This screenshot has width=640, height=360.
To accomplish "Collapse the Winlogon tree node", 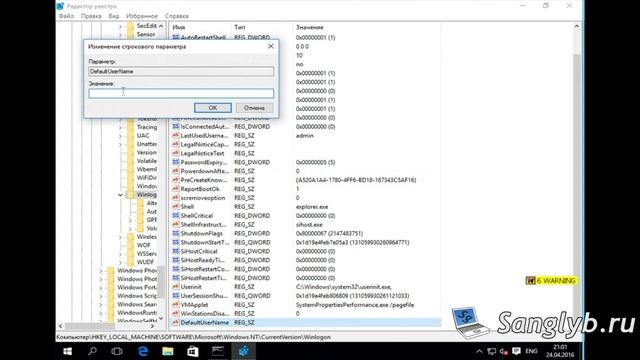I will click(x=120, y=195).
